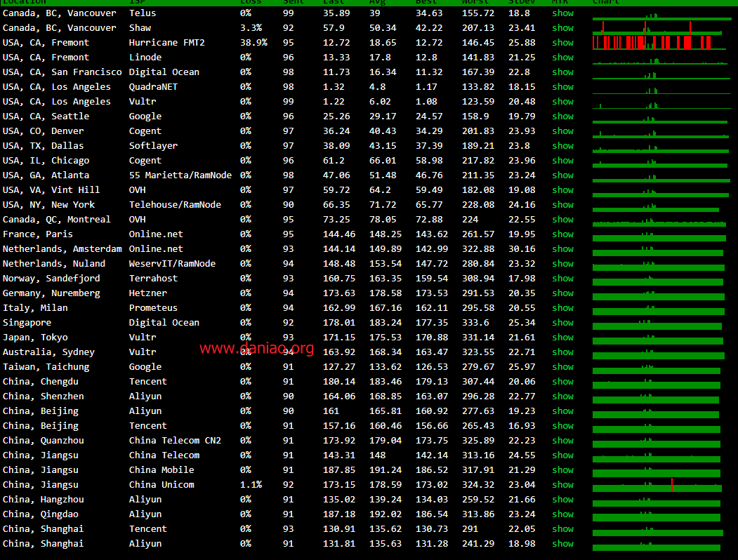Click the "Germany, Nuremberg" location text
Viewport: 738px width, 560px height.
click(x=51, y=293)
